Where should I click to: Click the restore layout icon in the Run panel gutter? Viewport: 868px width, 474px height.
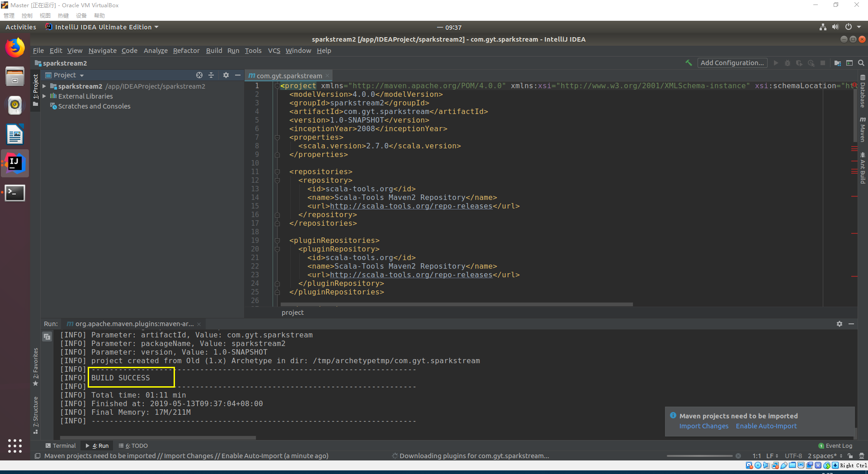pyautogui.click(x=47, y=337)
